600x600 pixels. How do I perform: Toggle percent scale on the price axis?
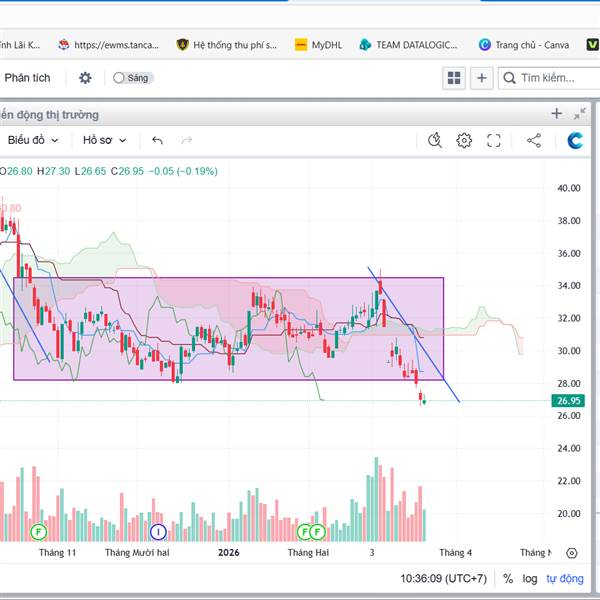pos(508,578)
